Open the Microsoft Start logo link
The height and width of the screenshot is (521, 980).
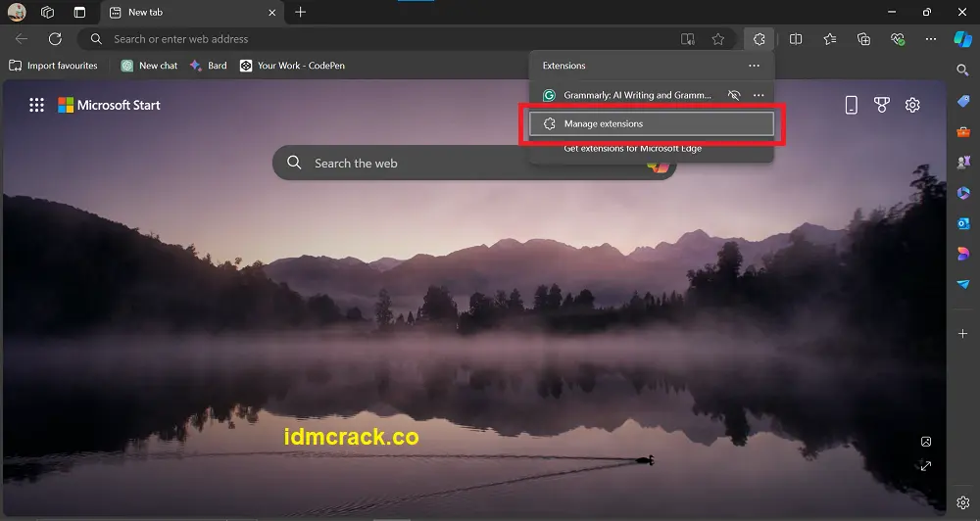pos(110,105)
